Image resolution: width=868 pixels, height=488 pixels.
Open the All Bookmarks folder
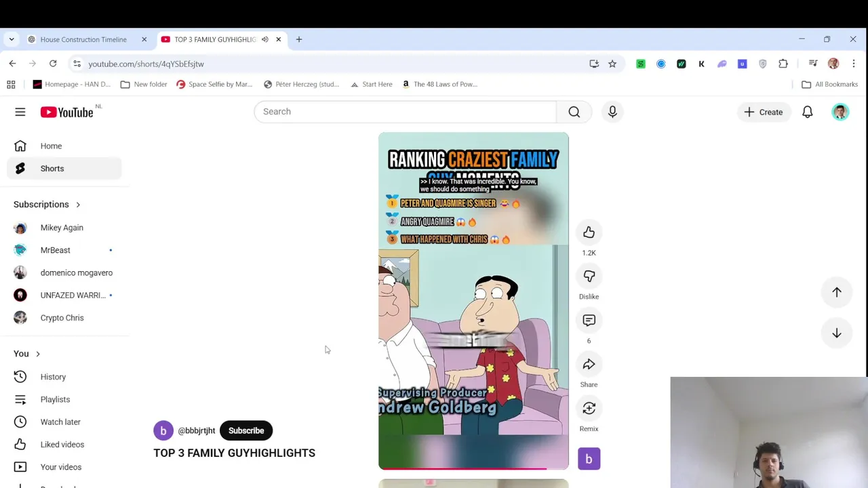click(x=829, y=85)
